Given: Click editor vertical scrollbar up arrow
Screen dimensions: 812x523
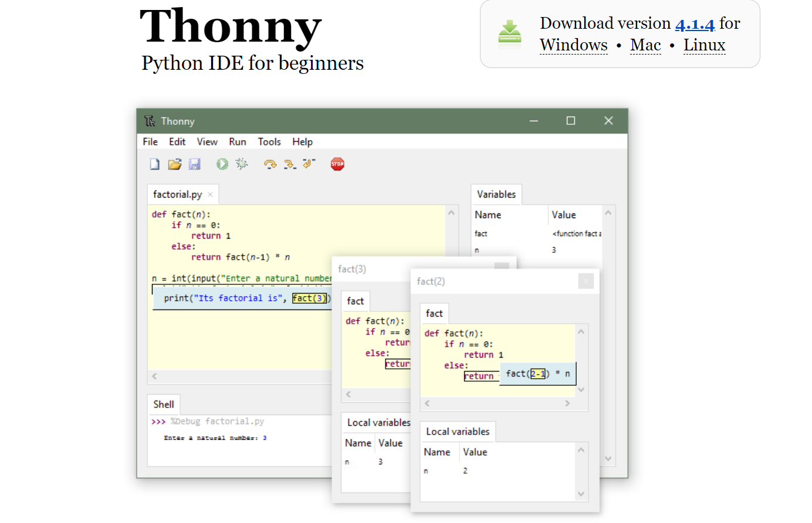Looking at the screenshot, I should (x=451, y=213).
